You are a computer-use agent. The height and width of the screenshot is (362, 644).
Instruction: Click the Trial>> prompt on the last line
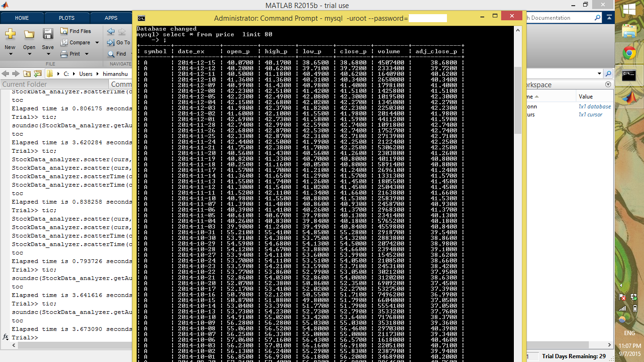(x=25, y=337)
